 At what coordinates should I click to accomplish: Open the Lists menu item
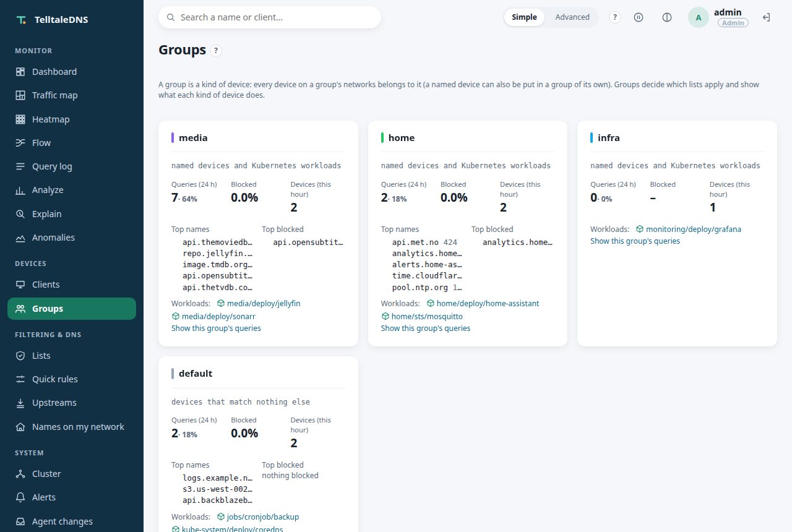pos(72,356)
